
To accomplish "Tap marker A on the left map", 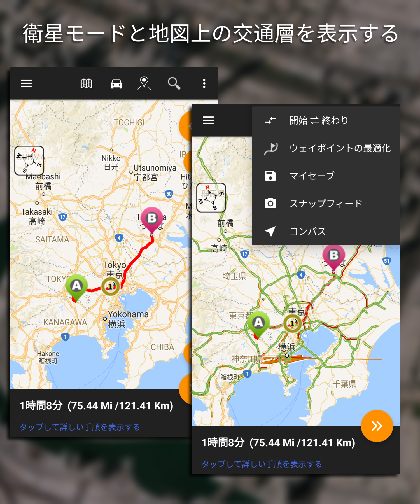I will 76,288.
